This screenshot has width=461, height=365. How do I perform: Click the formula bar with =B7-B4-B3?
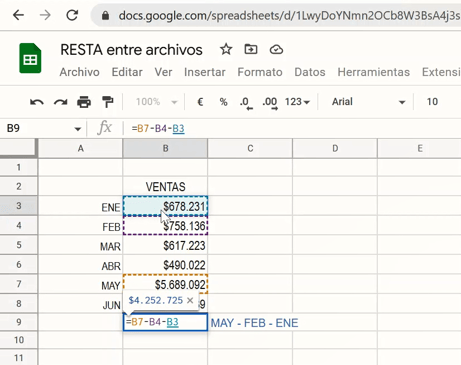tap(293, 128)
